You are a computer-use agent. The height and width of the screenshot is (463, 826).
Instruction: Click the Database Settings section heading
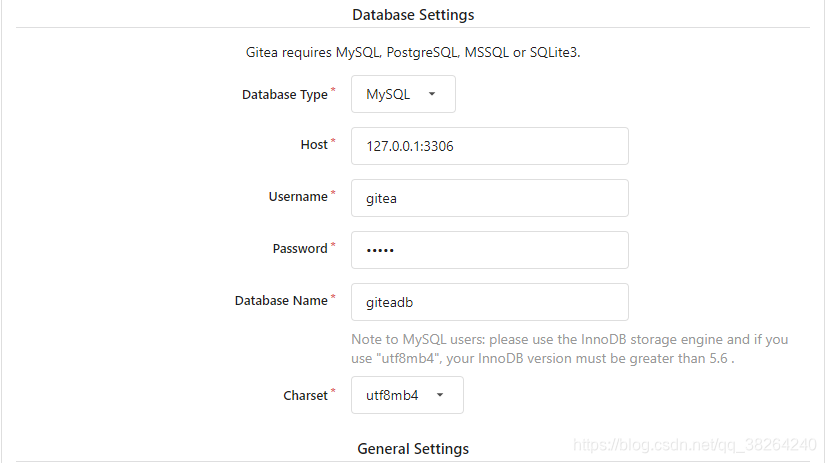point(413,15)
